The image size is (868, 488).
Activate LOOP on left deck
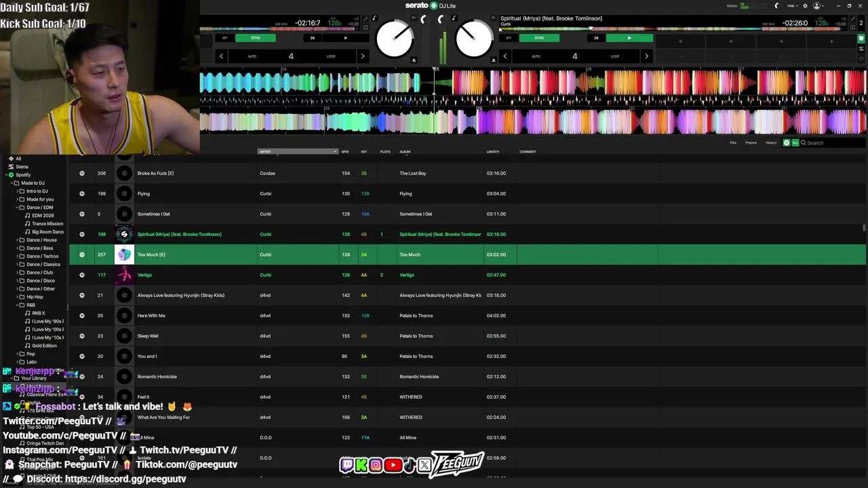(331, 56)
